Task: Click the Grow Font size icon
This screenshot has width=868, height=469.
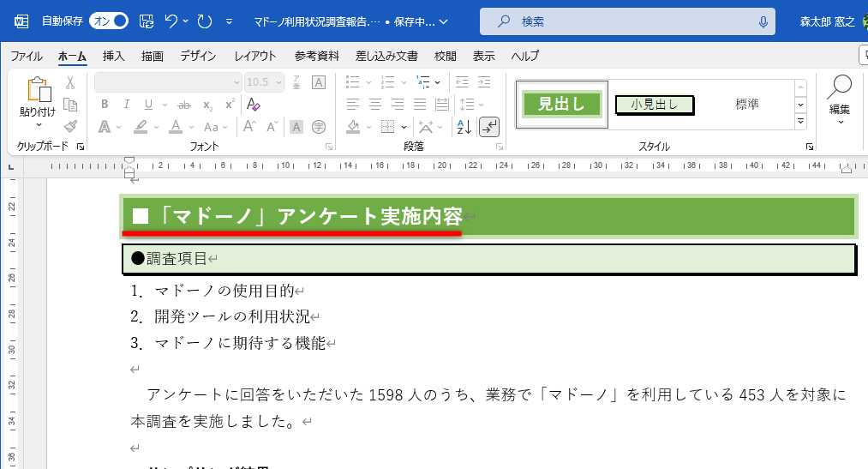Action: coord(249,127)
